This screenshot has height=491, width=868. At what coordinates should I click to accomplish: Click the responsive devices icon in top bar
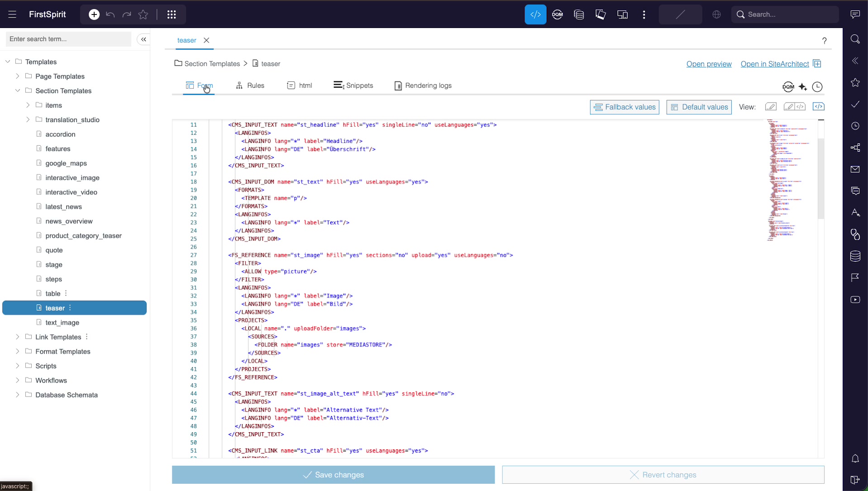coord(623,14)
